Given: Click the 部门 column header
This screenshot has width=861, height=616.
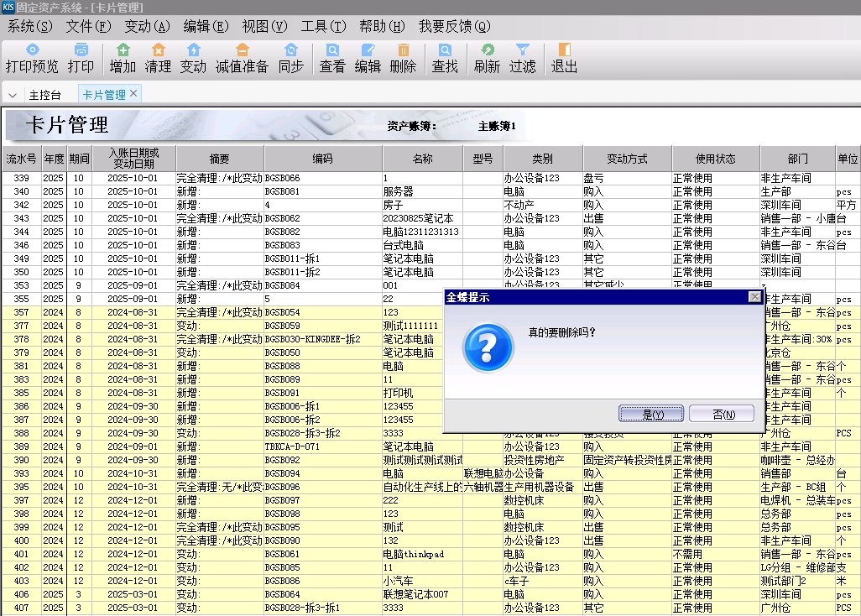Looking at the screenshot, I should (x=798, y=159).
